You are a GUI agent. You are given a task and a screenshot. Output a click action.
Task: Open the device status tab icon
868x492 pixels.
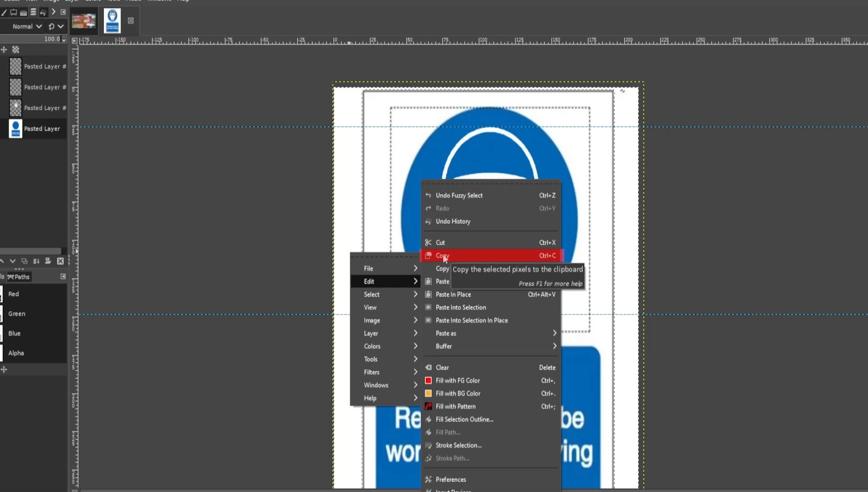tap(14, 12)
